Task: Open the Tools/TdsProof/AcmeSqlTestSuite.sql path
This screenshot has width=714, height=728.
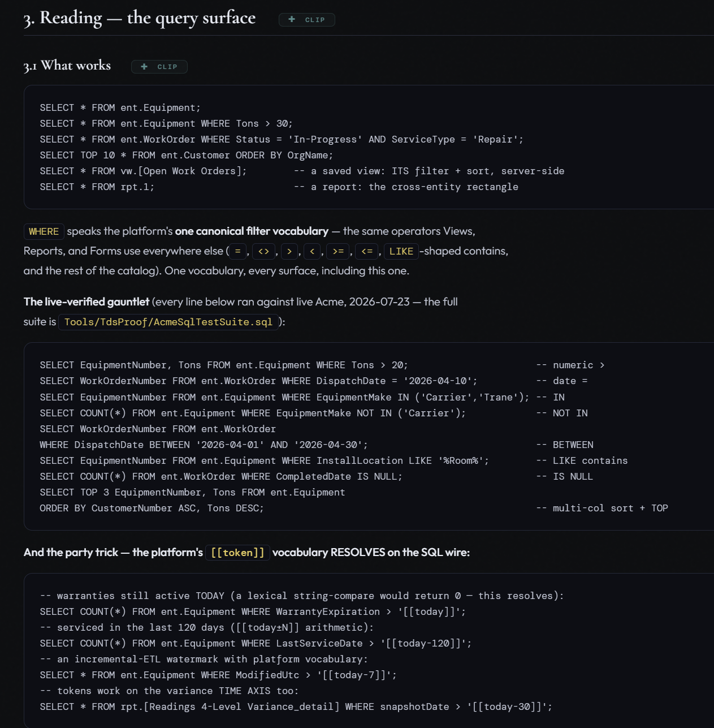Action: click(x=168, y=322)
